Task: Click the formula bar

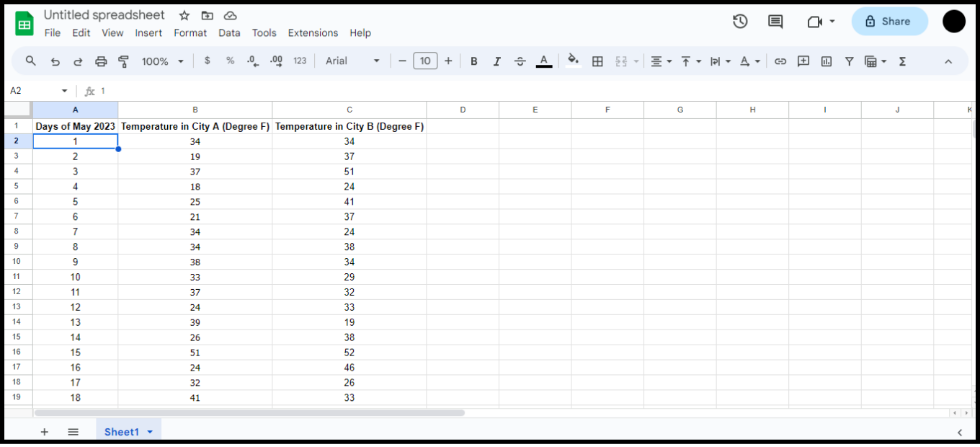Action: coord(533,91)
